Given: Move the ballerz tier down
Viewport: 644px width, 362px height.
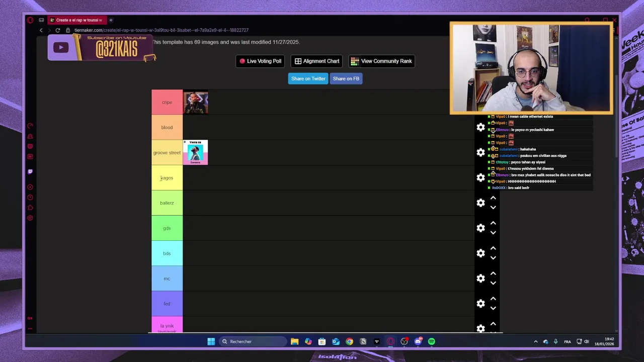Looking at the screenshot, I should [493, 207].
